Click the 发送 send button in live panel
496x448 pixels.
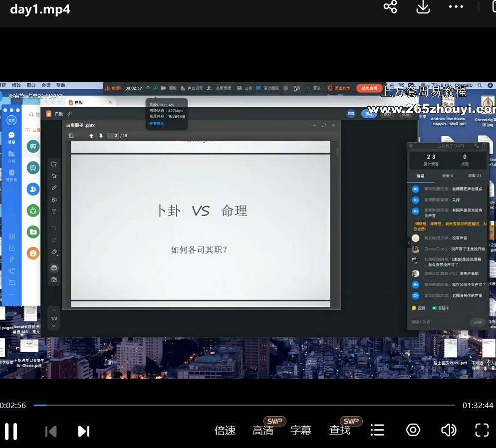tap(478, 322)
